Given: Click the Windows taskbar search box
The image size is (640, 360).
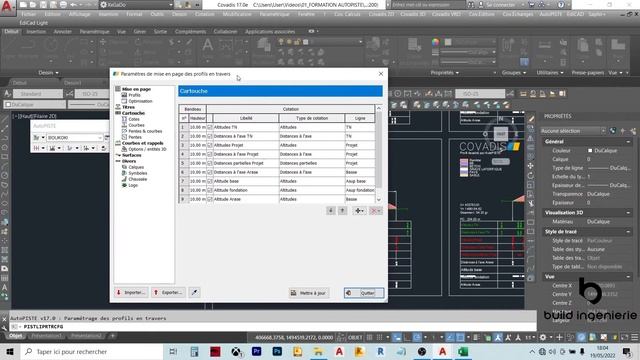Looking at the screenshot, I should [92, 351].
